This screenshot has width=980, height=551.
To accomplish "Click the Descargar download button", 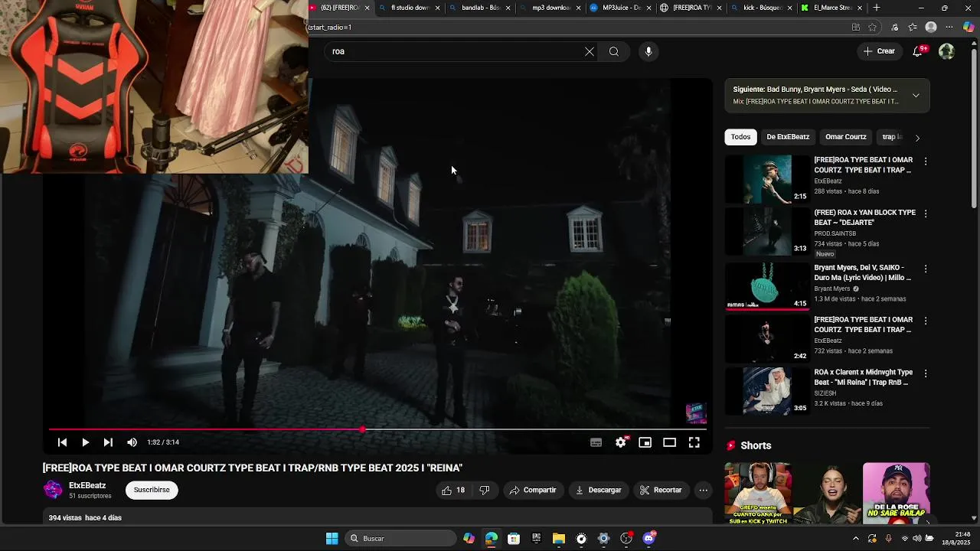I will pyautogui.click(x=598, y=490).
